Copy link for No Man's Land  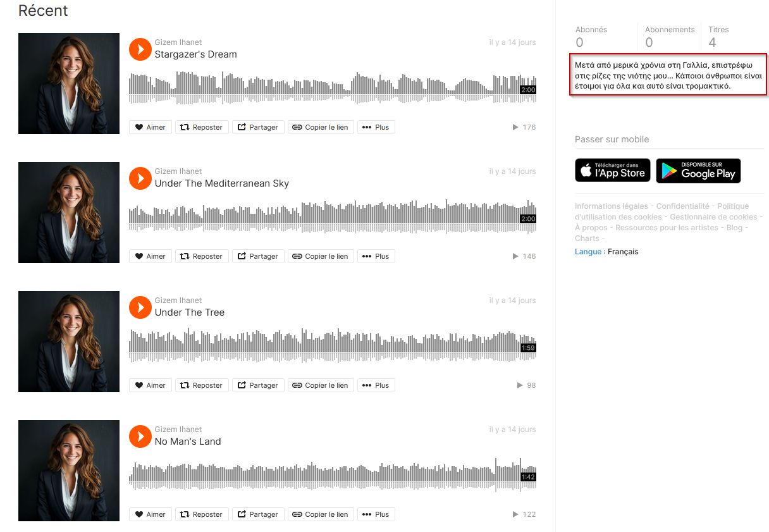(x=321, y=514)
